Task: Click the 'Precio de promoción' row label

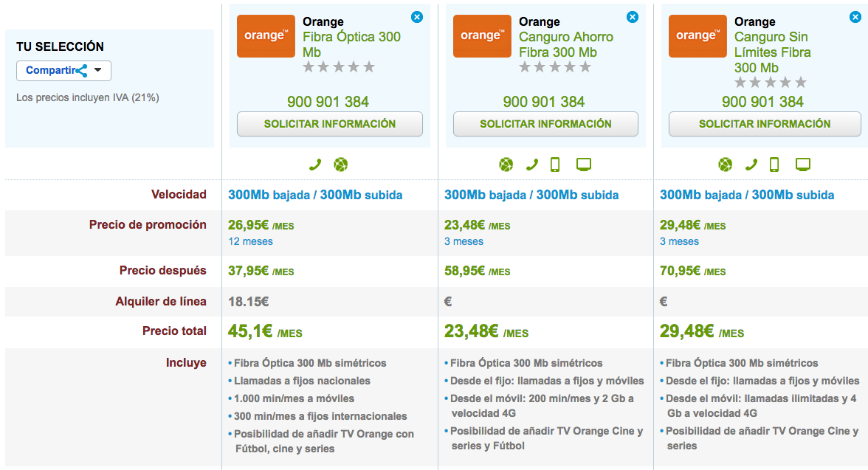Action: coord(148,225)
